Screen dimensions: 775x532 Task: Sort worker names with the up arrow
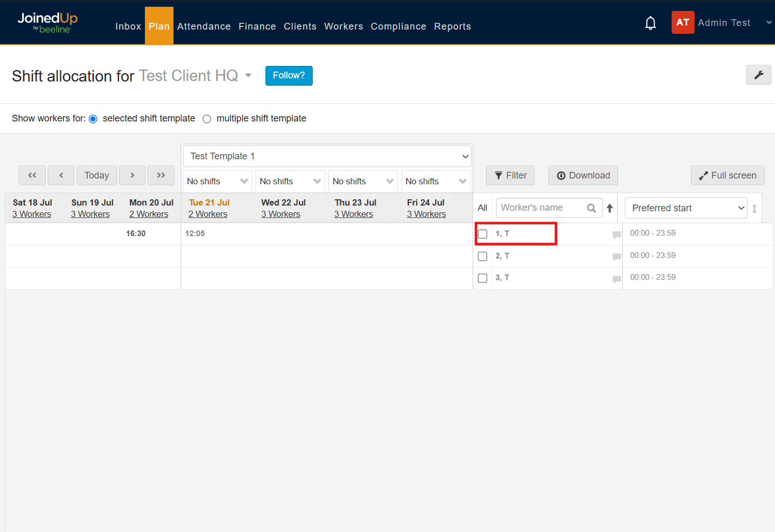pyautogui.click(x=610, y=208)
